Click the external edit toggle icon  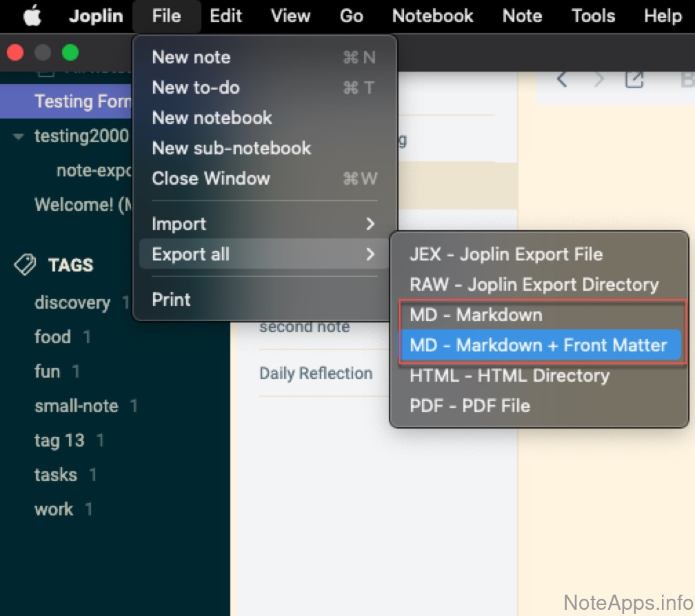634,80
